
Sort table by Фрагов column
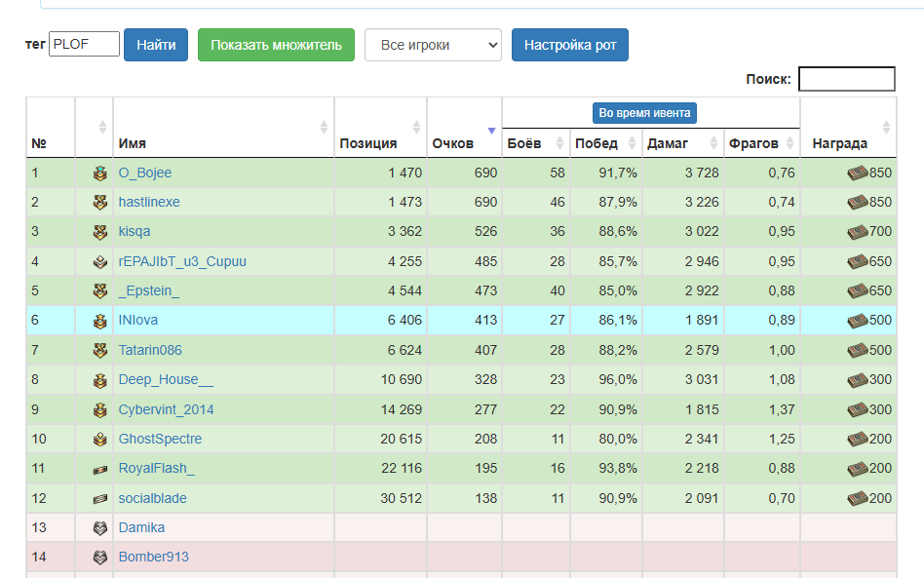(761, 143)
